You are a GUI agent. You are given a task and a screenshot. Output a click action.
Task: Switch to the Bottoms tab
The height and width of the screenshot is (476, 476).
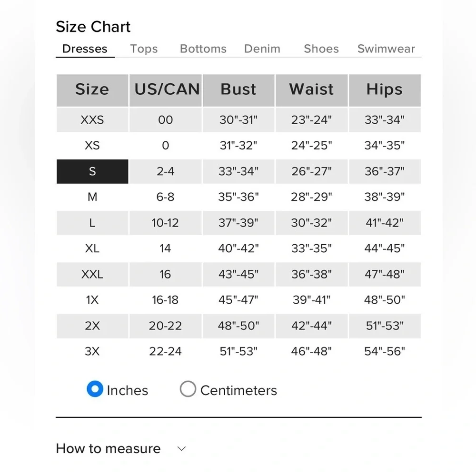(203, 49)
